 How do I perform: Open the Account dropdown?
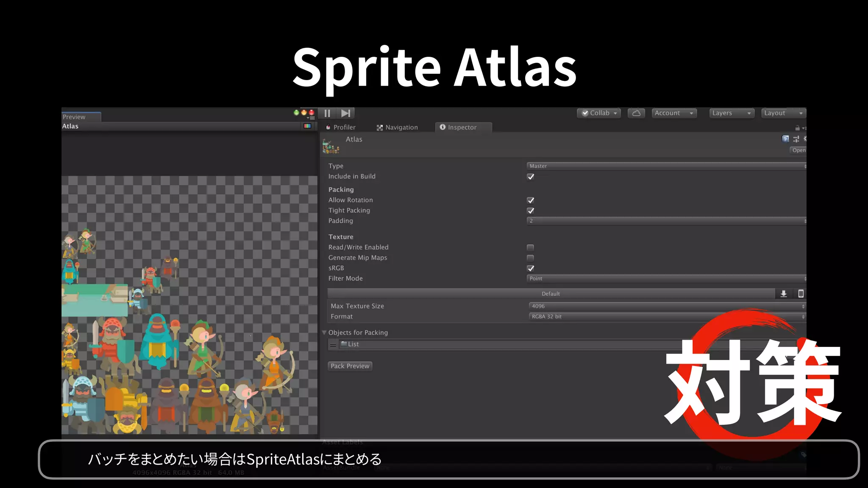(674, 113)
